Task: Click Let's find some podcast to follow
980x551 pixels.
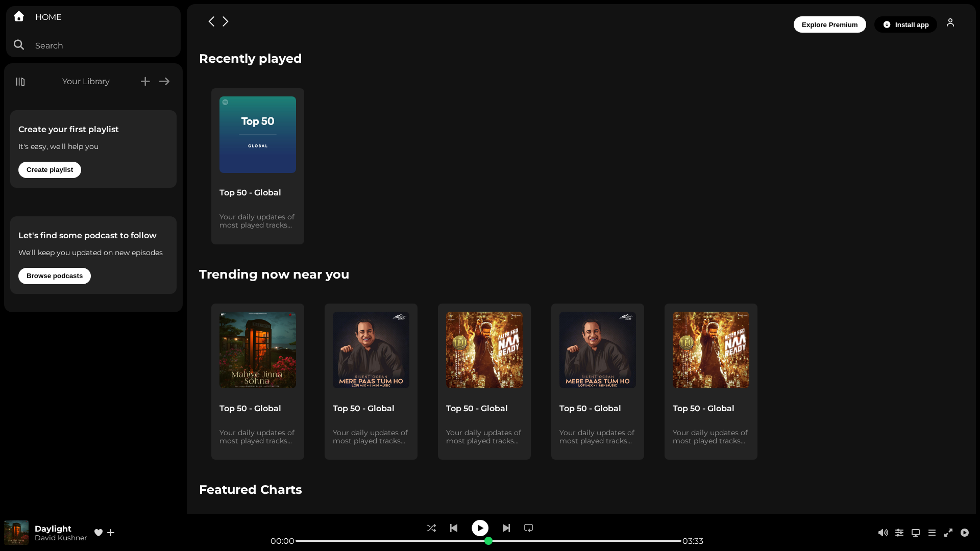Action: (x=87, y=236)
